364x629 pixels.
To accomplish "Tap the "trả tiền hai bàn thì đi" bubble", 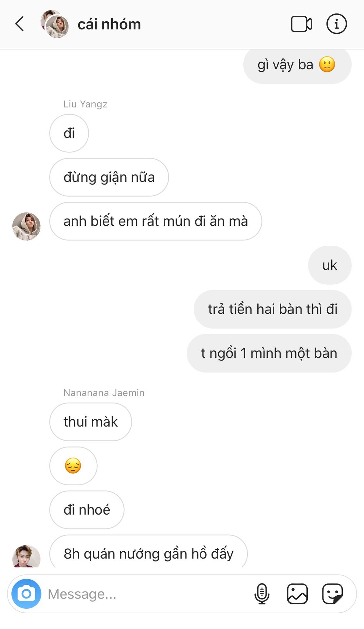I will pyautogui.click(x=272, y=309).
